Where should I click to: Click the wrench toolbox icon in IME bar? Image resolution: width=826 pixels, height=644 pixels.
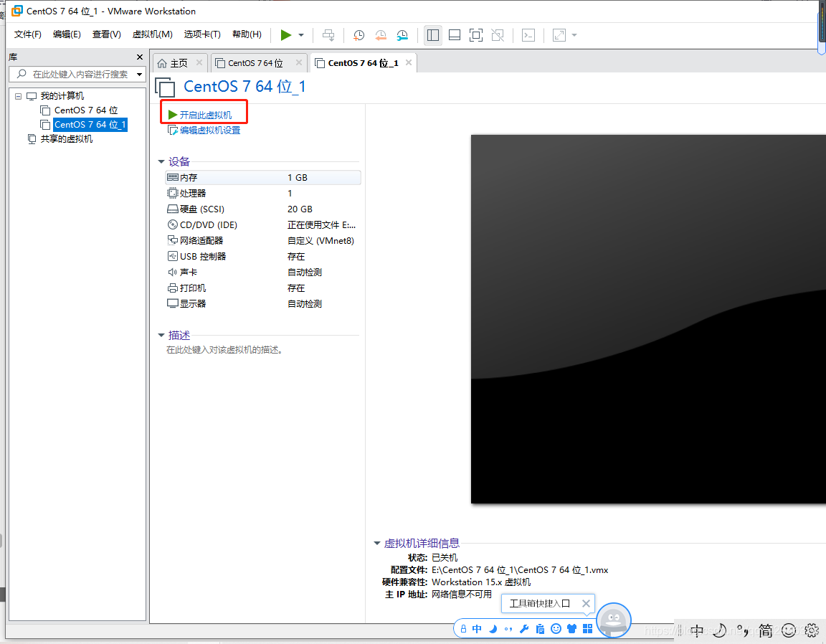(x=524, y=629)
